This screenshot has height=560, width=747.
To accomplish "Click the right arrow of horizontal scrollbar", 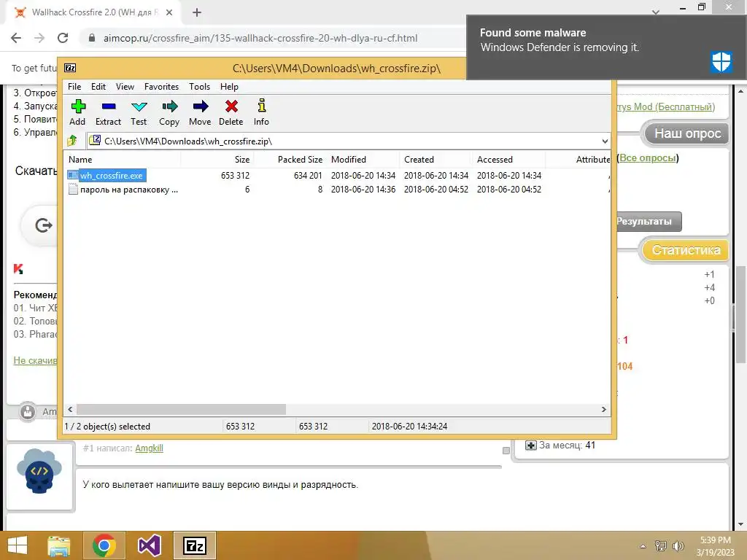I will [604, 410].
